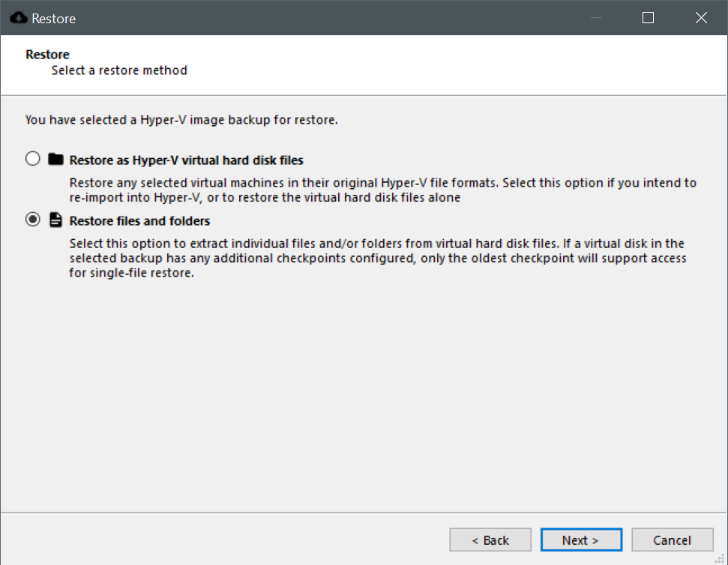The height and width of the screenshot is (565, 728).
Task: Select the Restore files and folders radio button
Action: click(x=33, y=220)
